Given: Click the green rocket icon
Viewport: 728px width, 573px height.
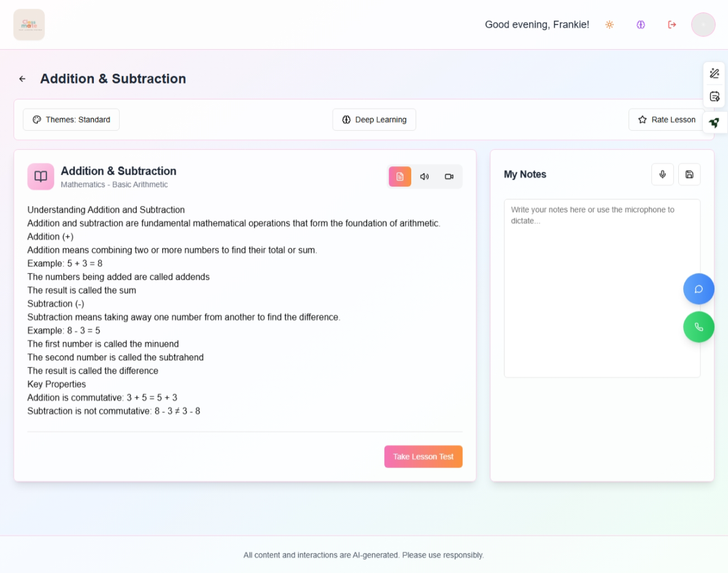Looking at the screenshot, I should pyautogui.click(x=714, y=122).
